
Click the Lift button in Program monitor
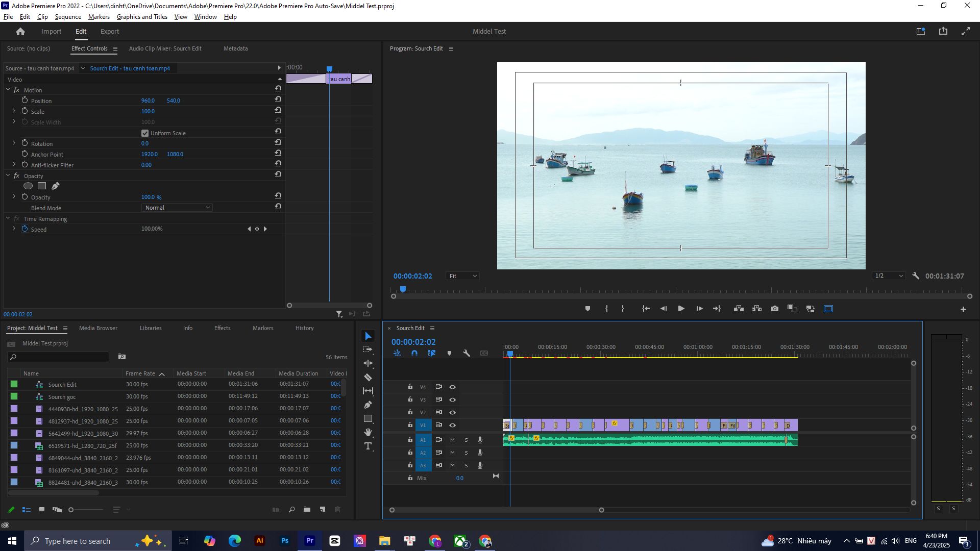point(739,309)
